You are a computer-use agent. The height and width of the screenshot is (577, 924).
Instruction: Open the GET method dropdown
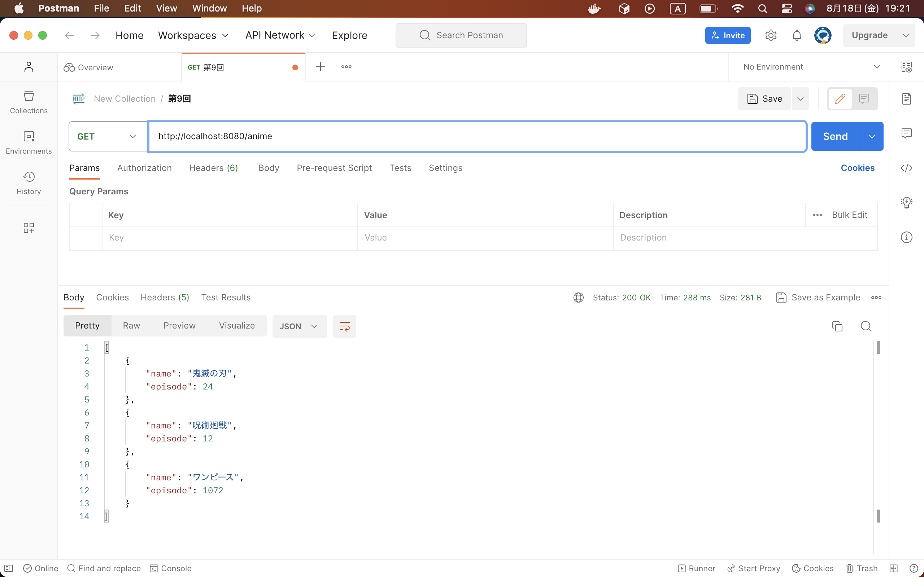click(x=108, y=136)
